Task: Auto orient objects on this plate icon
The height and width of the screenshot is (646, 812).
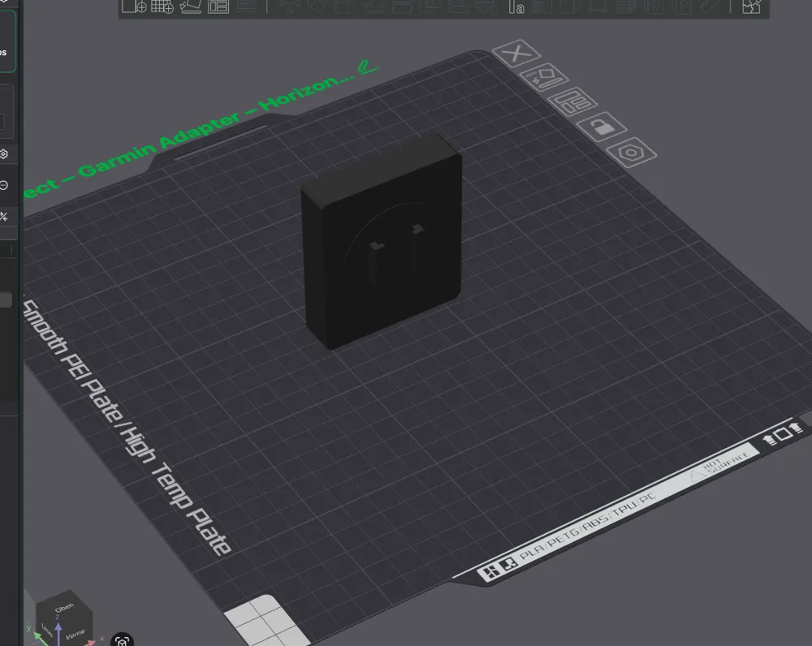Action: [544, 77]
